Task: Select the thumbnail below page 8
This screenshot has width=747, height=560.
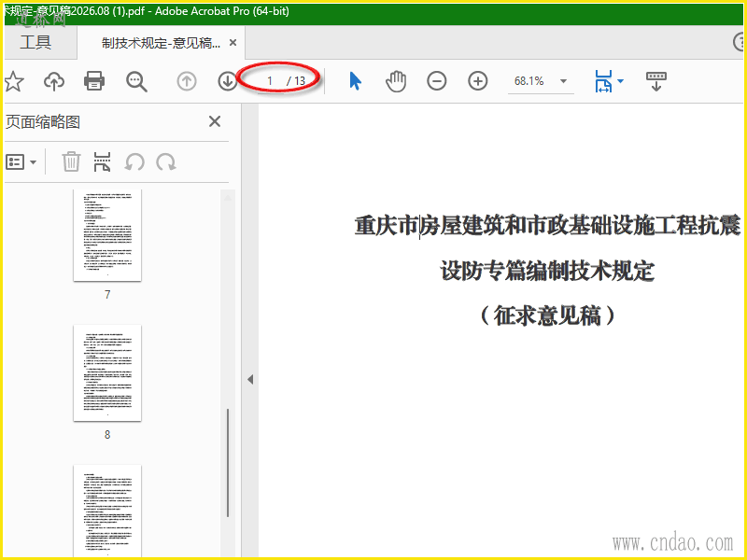Action: pyautogui.click(x=107, y=511)
